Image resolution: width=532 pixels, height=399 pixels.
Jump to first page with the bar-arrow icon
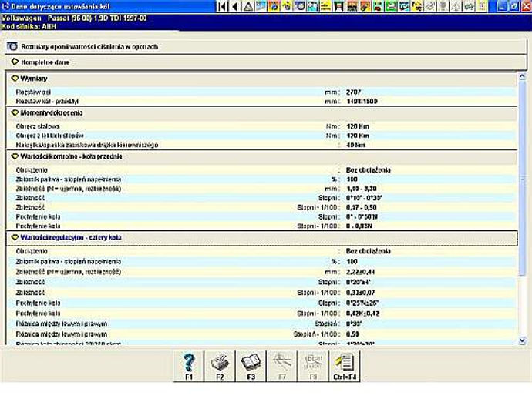(x=222, y=6)
